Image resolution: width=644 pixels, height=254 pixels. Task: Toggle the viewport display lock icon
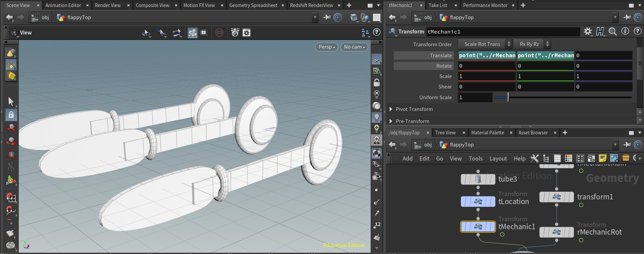pyautogui.click(x=377, y=82)
